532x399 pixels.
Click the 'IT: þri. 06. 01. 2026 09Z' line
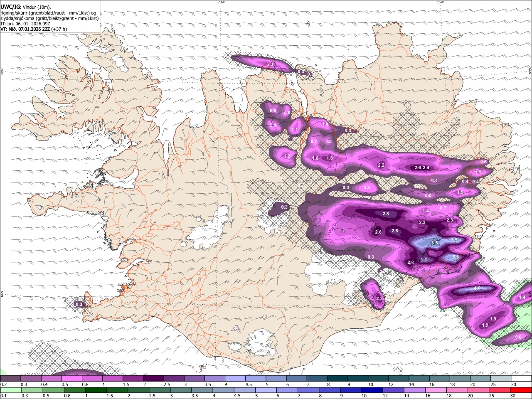point(25,24)
